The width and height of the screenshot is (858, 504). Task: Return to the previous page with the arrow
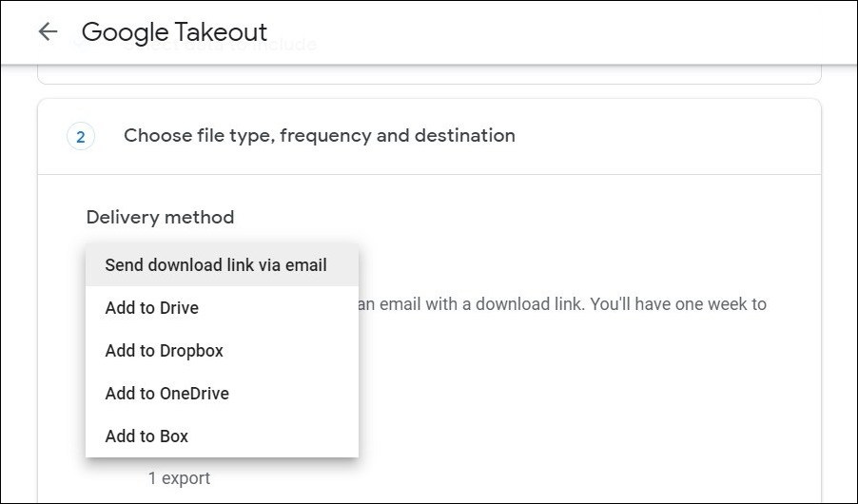[x=47, y=31]
